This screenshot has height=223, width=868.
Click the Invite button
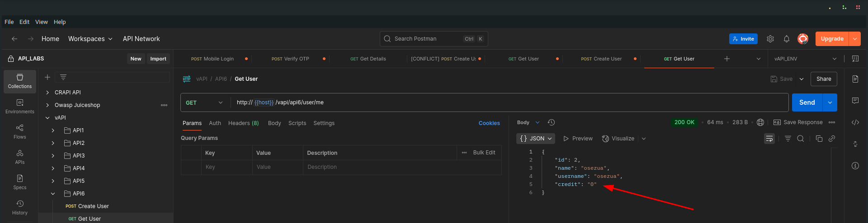(743, 39)
